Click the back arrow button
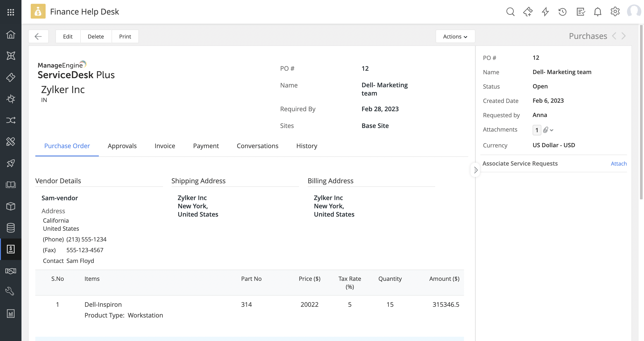 (x=38, y=36)
